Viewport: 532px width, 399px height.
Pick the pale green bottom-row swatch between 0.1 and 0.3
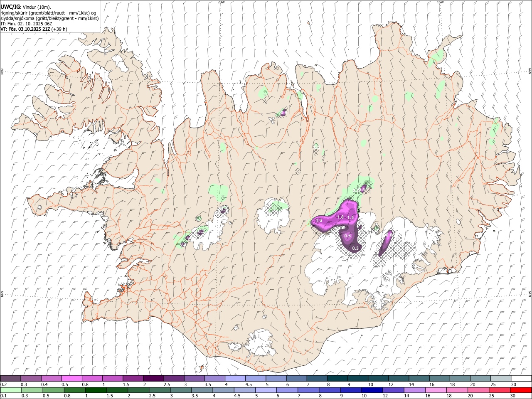coord(11,390)
